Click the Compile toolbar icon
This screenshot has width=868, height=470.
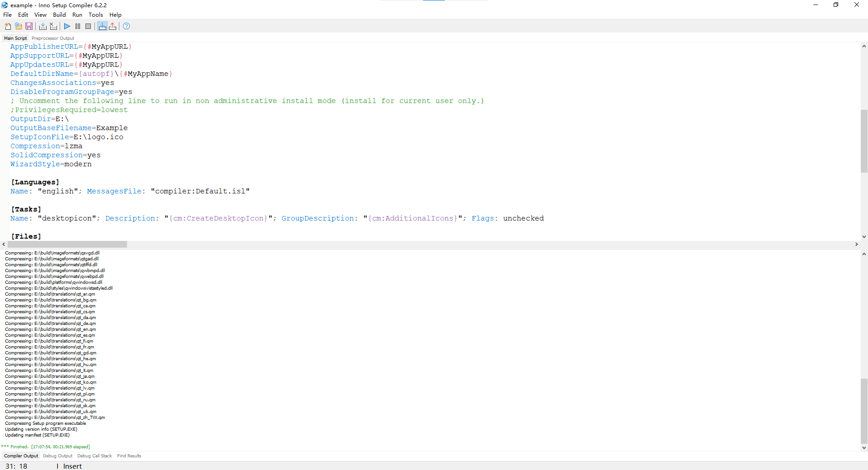click(43, 26)
